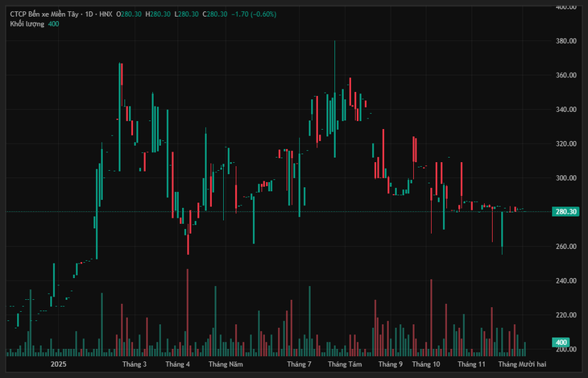Click Tháng Năm on the time axis
This screenshot has width=588, height=378.
[x=226, y=365]
